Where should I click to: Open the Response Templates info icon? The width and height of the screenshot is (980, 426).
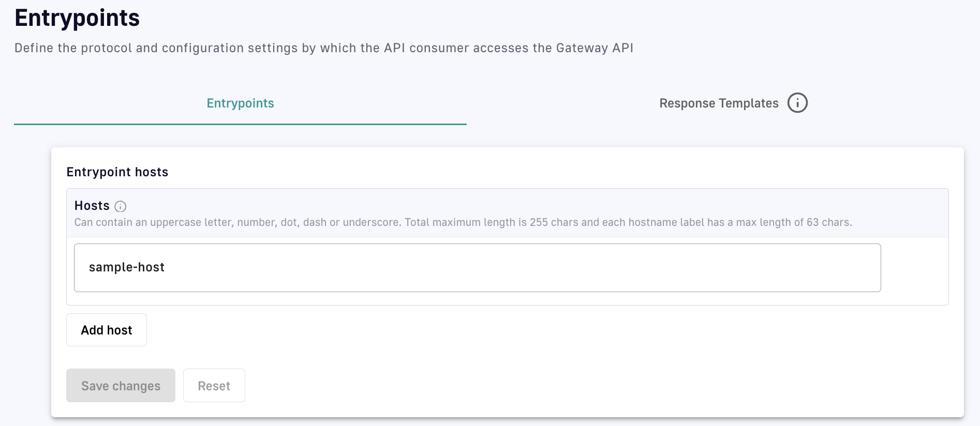point(797,103)
